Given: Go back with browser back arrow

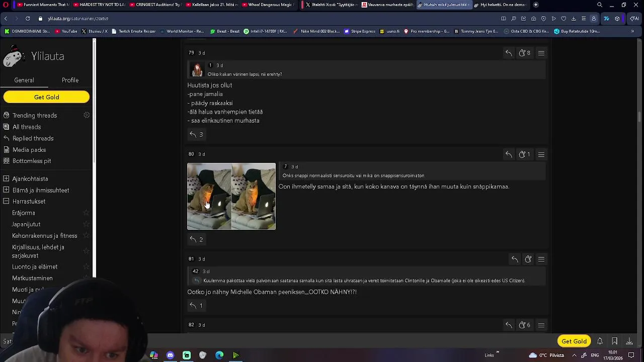Looking at the screenshot, I should click(x=6, y=18).
